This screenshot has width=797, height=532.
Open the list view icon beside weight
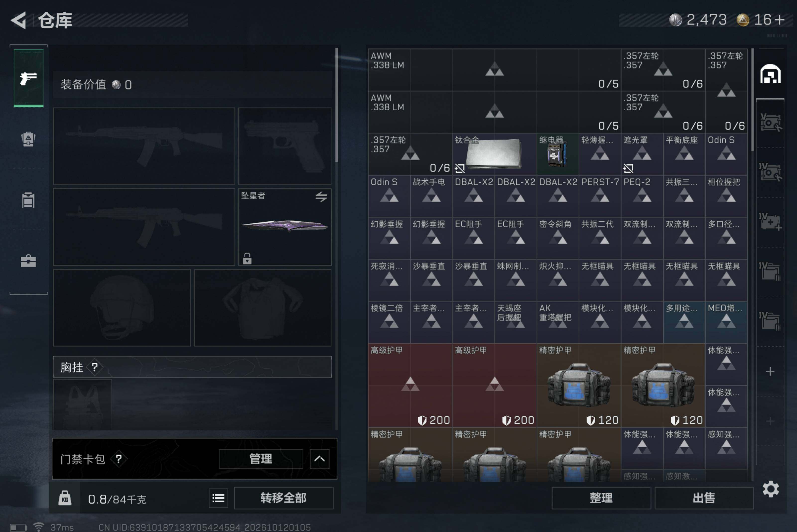coord(218,498)
